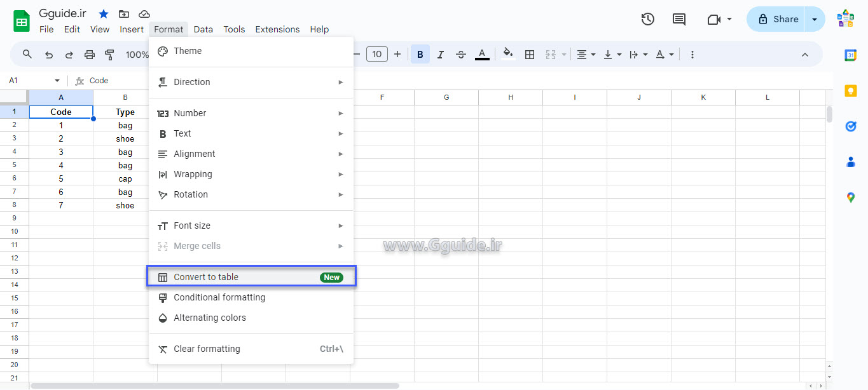Click the print icon
Screen dimensions: 868x390
tap(88, 54)
